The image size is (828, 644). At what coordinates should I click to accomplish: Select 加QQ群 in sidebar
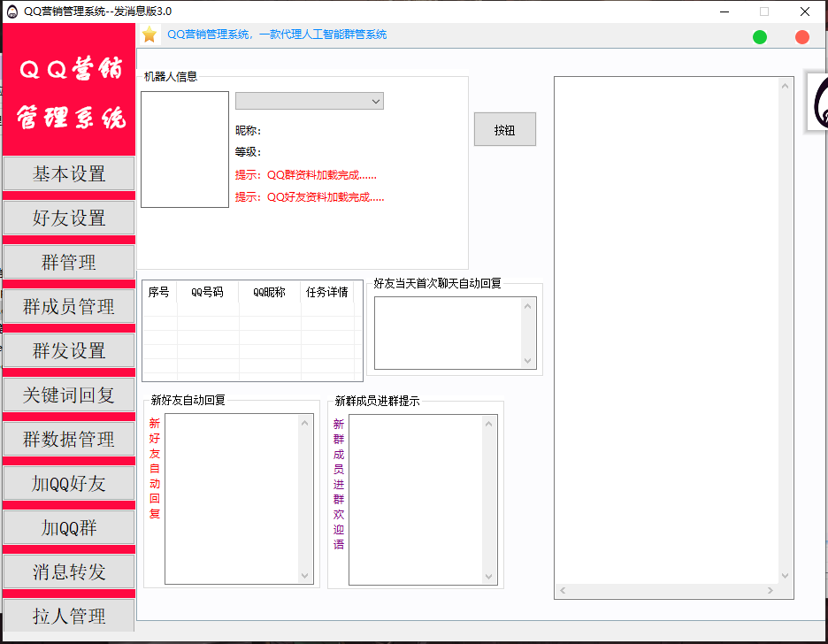coord(69,528)
